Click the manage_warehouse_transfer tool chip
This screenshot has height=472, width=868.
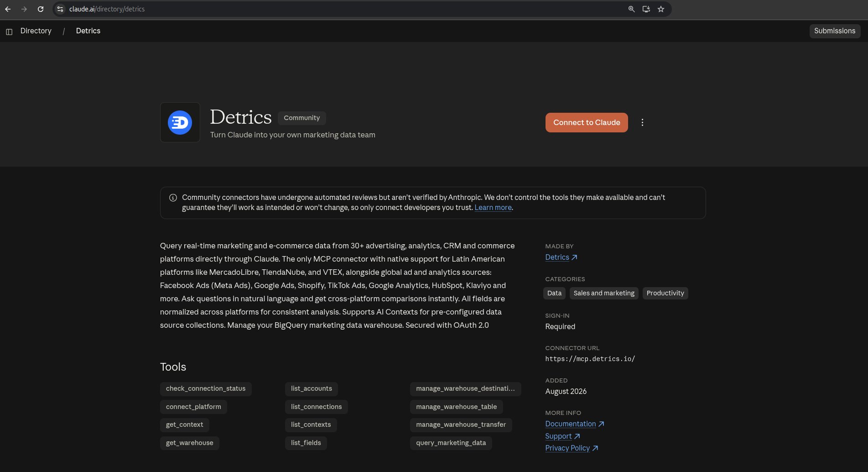461,425
